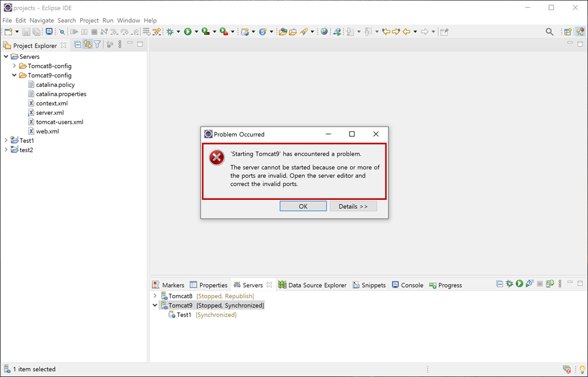588x377 pixels.
Task: Open the Servers view three-dot menu
Action: (x=560, y=284)
